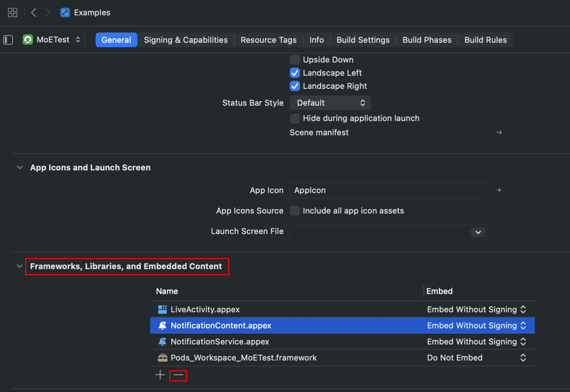
Task: Enable Hide during application launch
Action: (x=295, y=118)
